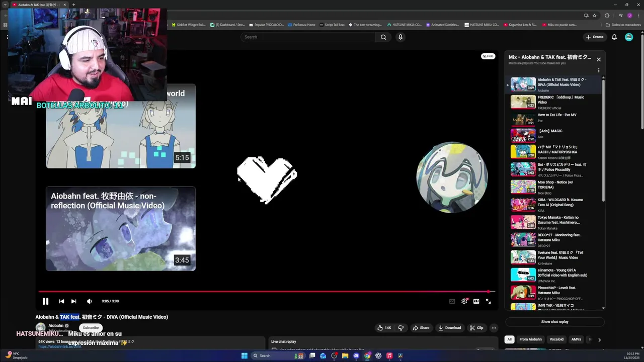Image resolution: width=644 pixels, height=362 pixels.
Task: Select From Aiobahn filter chip
Action: [x=530, y=339]
